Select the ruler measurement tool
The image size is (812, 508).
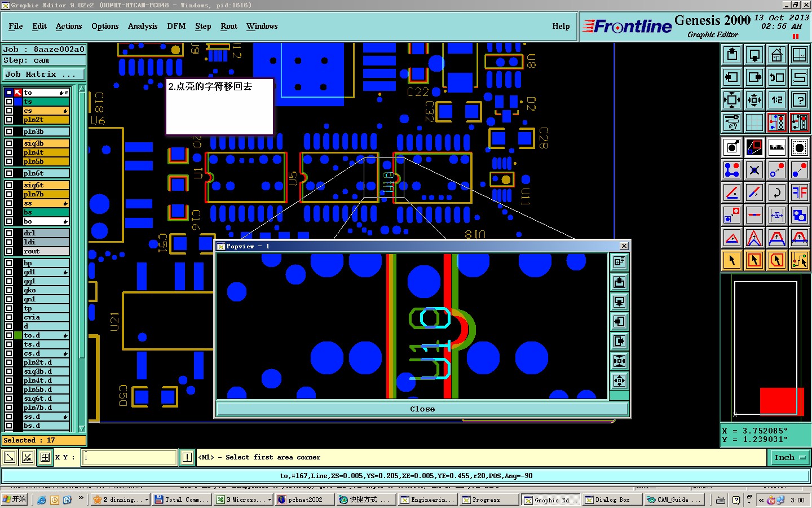tap(777, 148)
